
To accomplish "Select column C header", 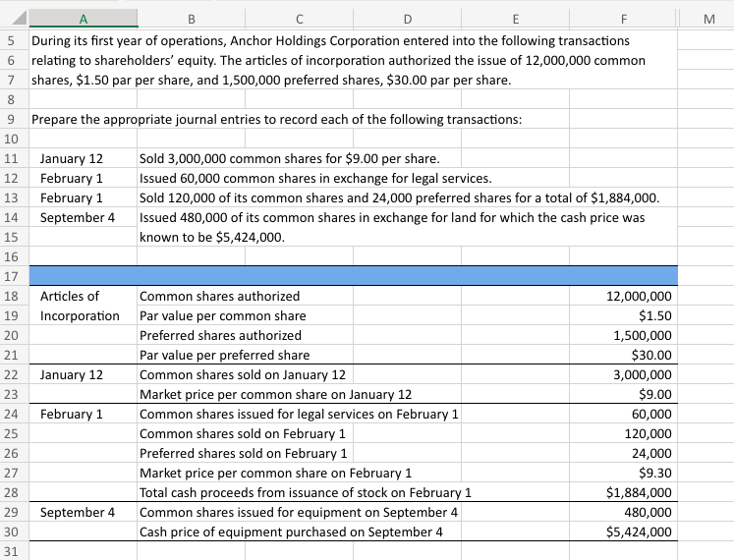I will (x=300, y=19).
